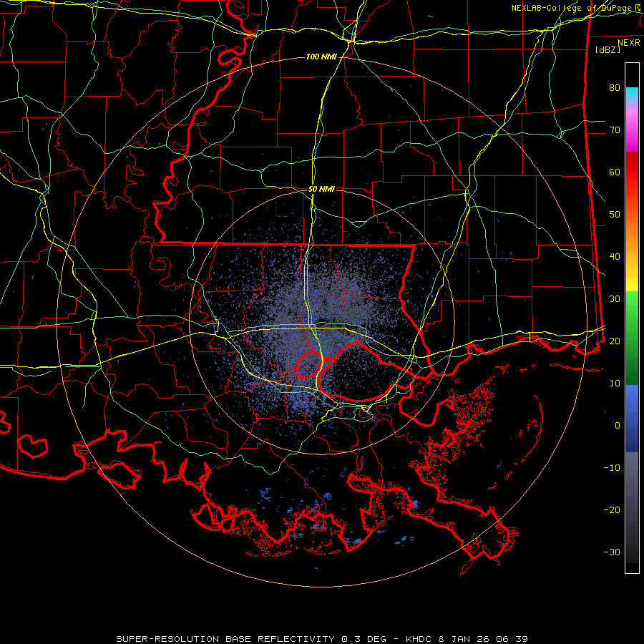Click the 10 value on dBZ scale

point(615,384)
